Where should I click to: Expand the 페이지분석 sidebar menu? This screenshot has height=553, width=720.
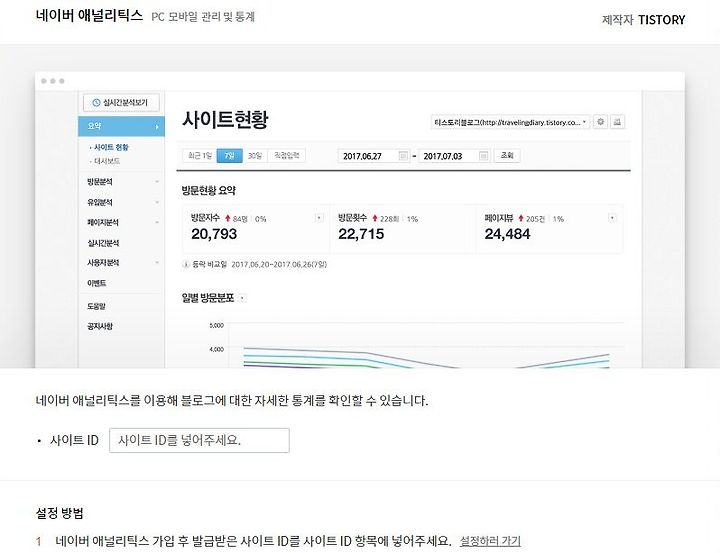pyautogui.click(x=121, y=222)
